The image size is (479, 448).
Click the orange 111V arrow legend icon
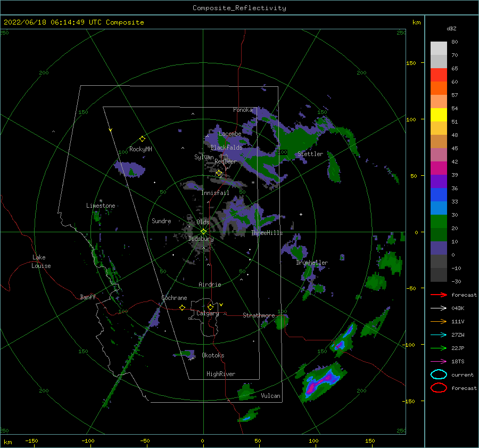click(x=439, y=321)
